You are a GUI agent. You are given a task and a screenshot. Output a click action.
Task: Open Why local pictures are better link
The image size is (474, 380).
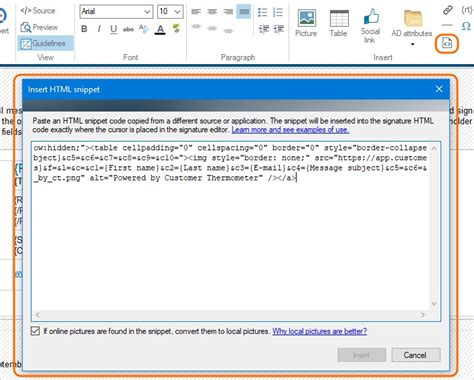point(320,331)
